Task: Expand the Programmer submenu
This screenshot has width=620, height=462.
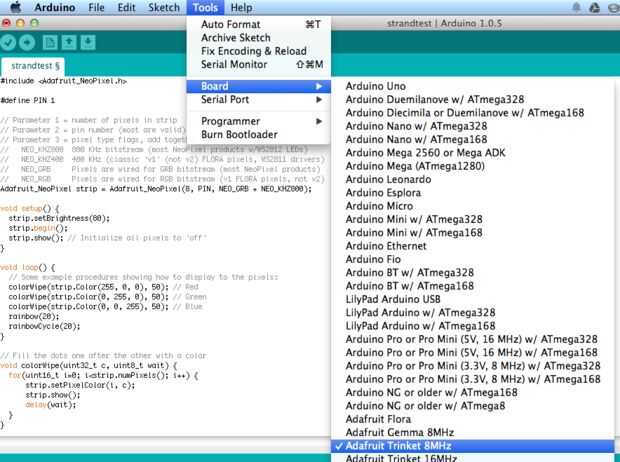Action: [x=259, y=121]
